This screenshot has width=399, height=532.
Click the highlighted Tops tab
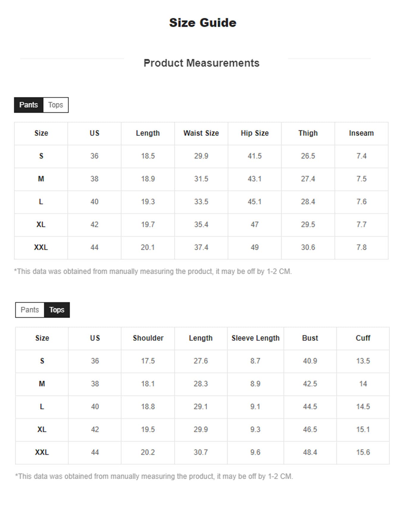(x=57, y=310)
